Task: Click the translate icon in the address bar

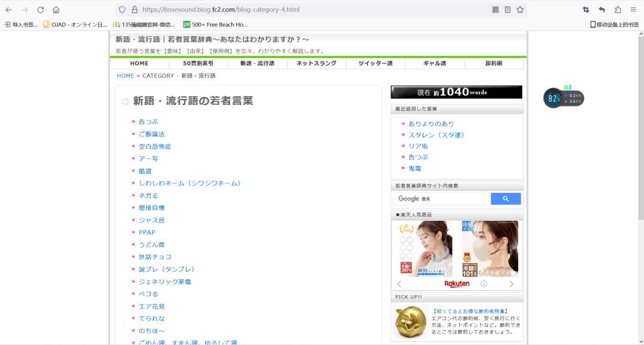Action: (x=496, y=10)
